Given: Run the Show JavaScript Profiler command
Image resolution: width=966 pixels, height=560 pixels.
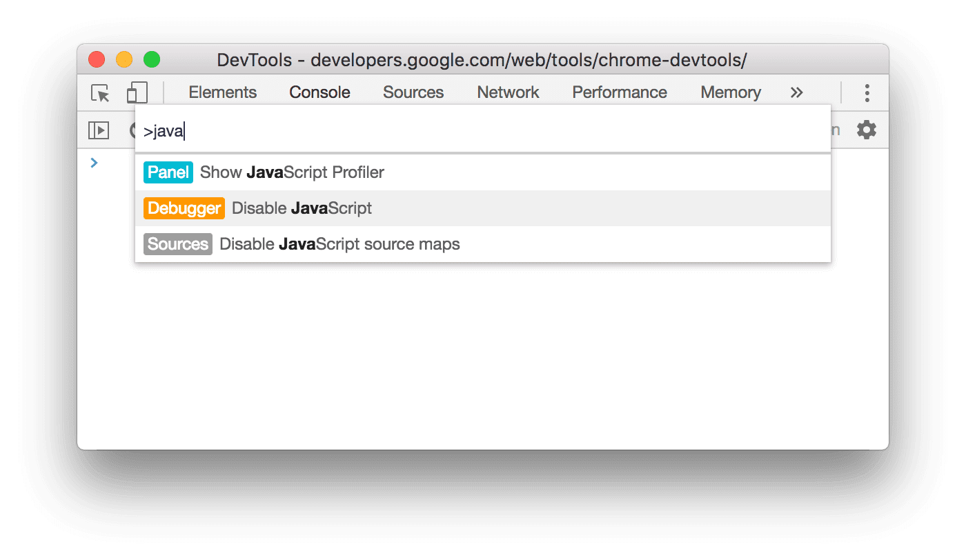Looking at the screenshot, I should click(291, 172).
